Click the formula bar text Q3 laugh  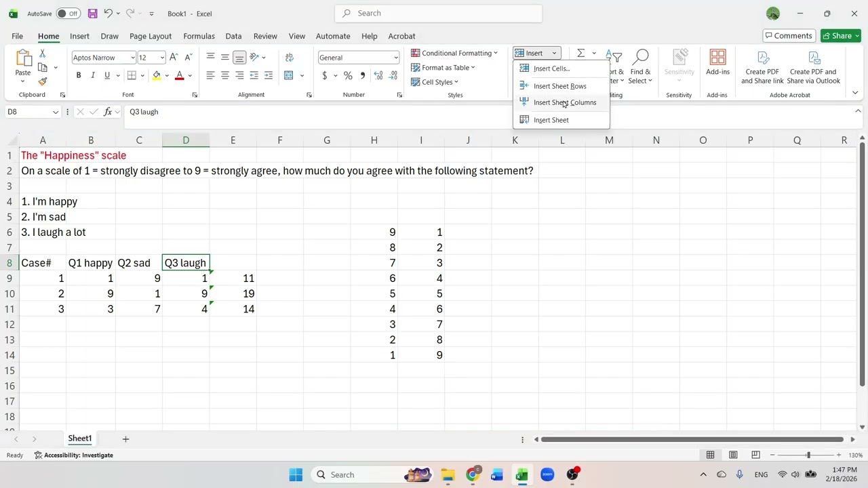coord(144,112)
